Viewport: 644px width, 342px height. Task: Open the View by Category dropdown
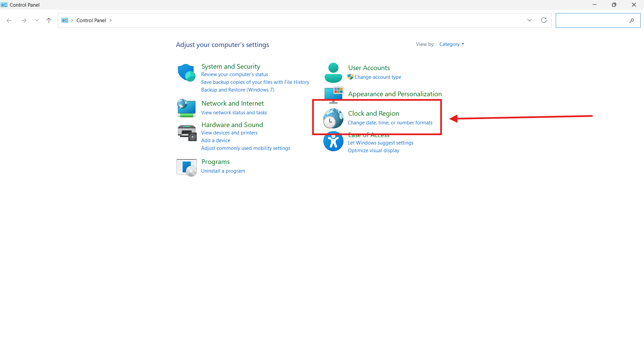452,44
